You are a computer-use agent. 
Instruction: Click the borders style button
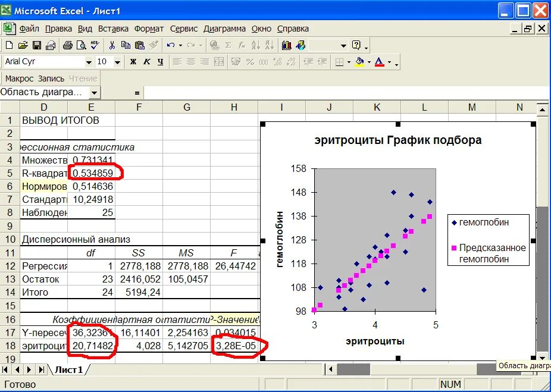[x=339, y=62]
